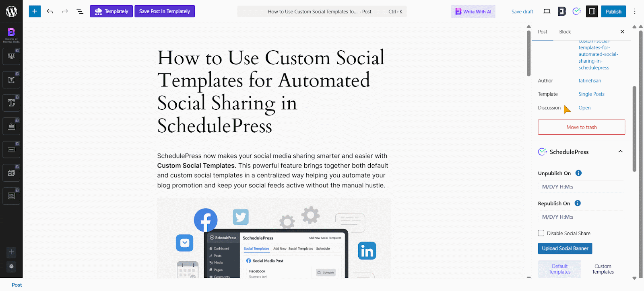Click Save Post In Templately
Image resolution: width=644 pixels, height=291 pixels.
click(x=165, y=11)
